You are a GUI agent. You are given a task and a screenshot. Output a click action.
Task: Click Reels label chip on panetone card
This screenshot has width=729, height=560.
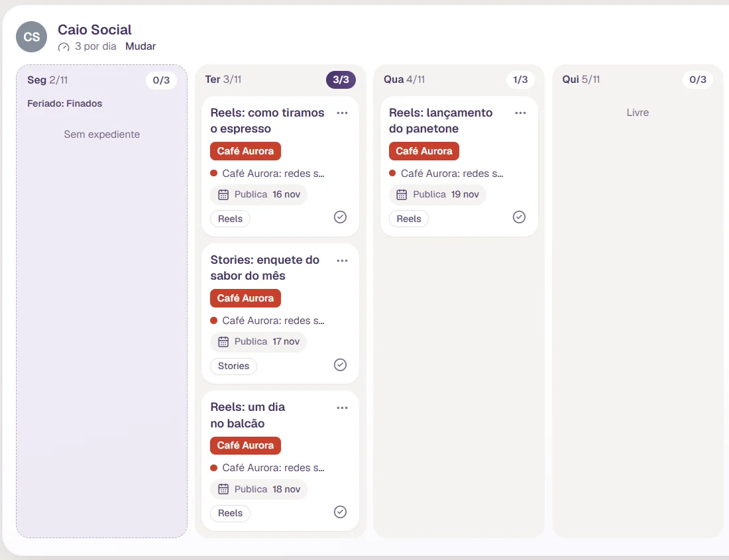(x=409, y=219)
